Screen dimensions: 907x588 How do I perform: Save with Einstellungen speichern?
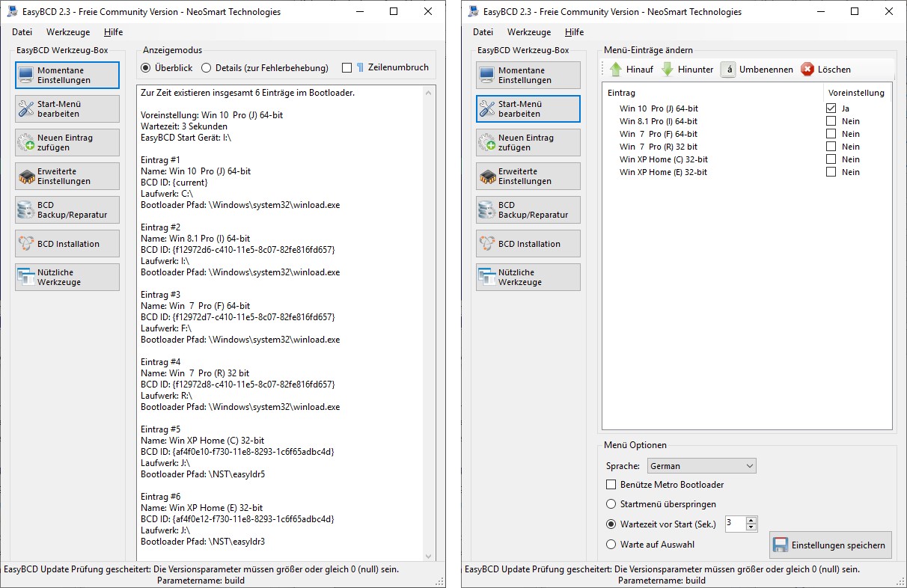coord(830,545)
